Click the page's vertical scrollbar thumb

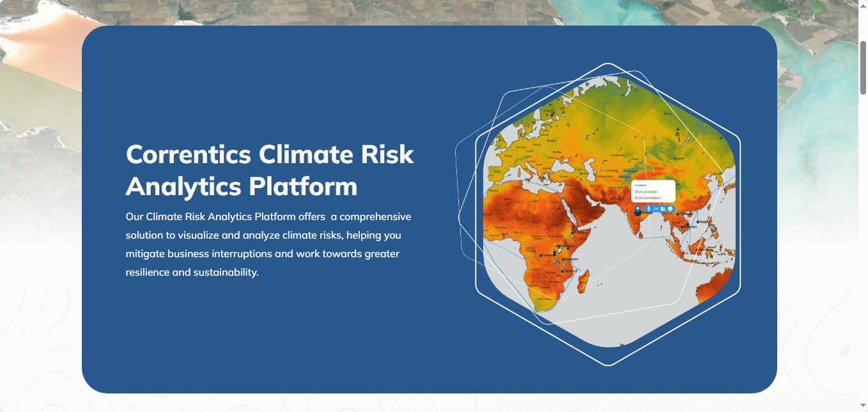863,68
